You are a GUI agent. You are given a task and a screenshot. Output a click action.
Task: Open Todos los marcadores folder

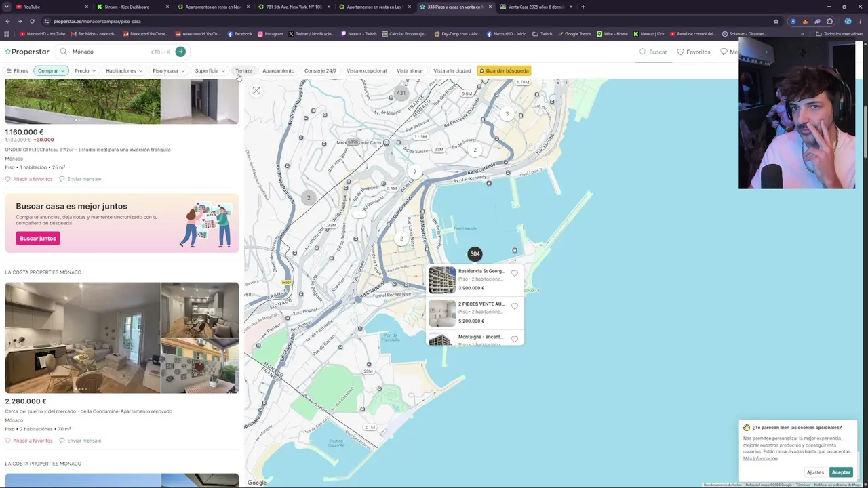[x=840, y=34]
